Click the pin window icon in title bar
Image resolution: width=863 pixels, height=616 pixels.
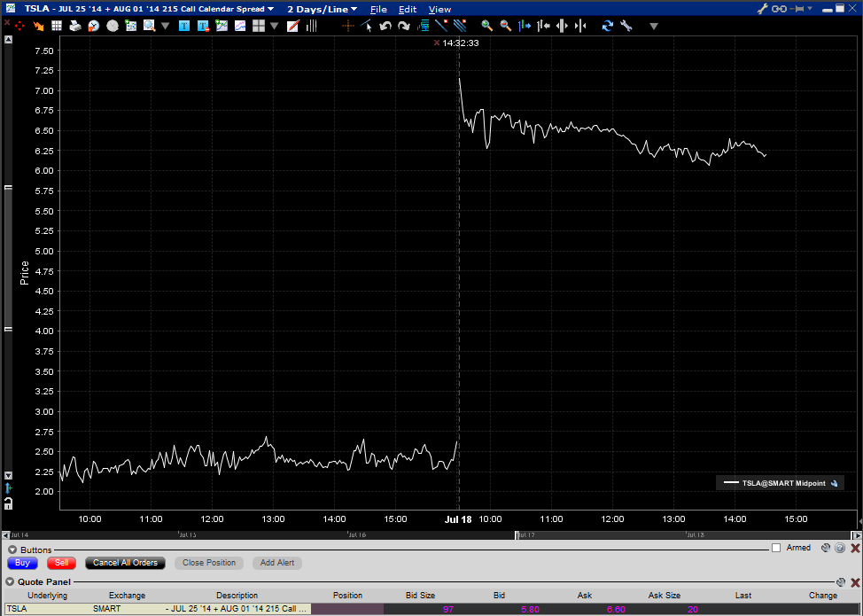[x=797, y=9]
